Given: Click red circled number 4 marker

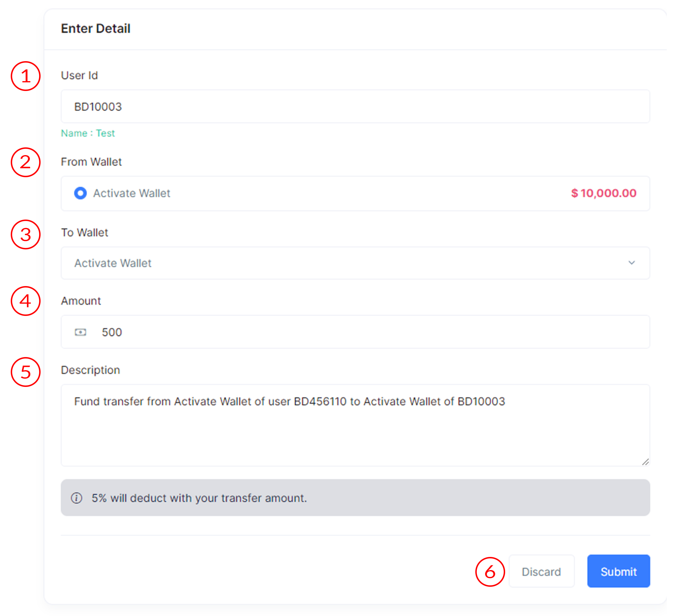Looking at the screenshot, I should tap(26, 301).
